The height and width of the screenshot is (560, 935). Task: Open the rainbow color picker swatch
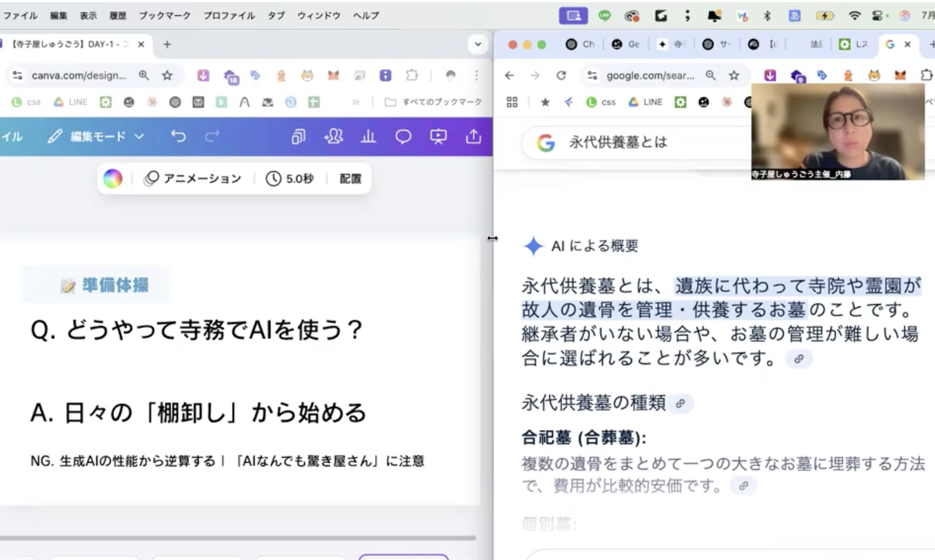(x=112, y=178)
